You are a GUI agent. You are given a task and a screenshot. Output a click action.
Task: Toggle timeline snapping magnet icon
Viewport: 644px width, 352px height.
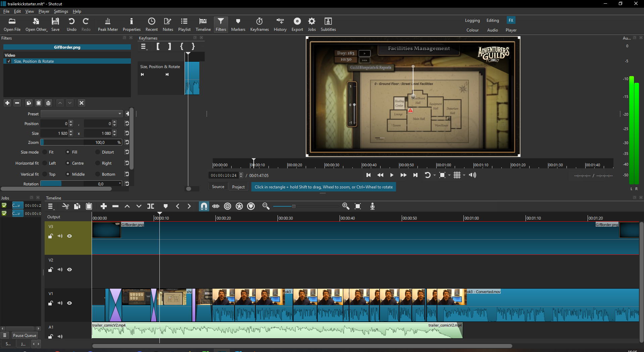click(204, 206)
